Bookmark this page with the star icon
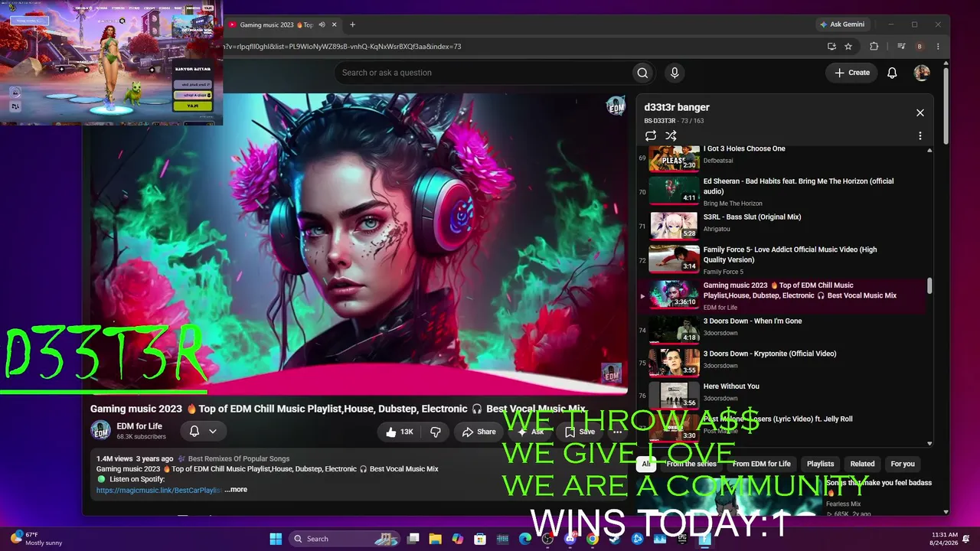Viewport: 980px width, 551px height. click(848, 47)
